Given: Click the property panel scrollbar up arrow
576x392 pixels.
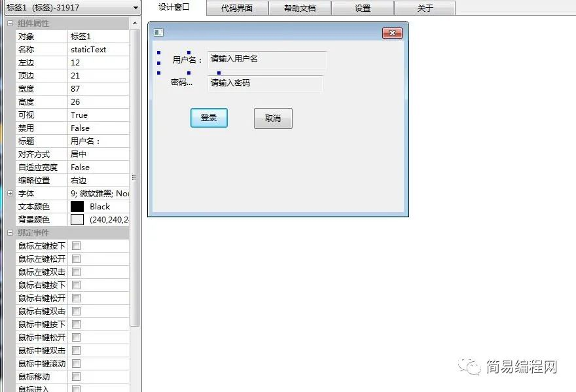Looking at the screenshot, I should 135,23.
